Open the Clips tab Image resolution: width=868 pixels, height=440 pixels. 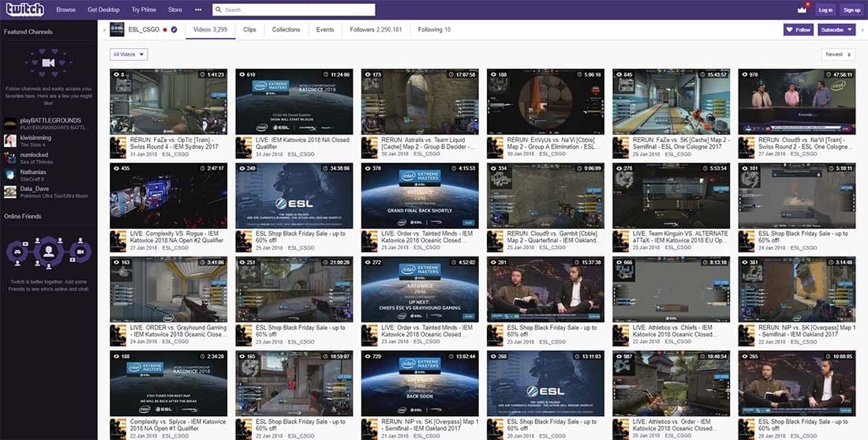(x=249, y=30)
